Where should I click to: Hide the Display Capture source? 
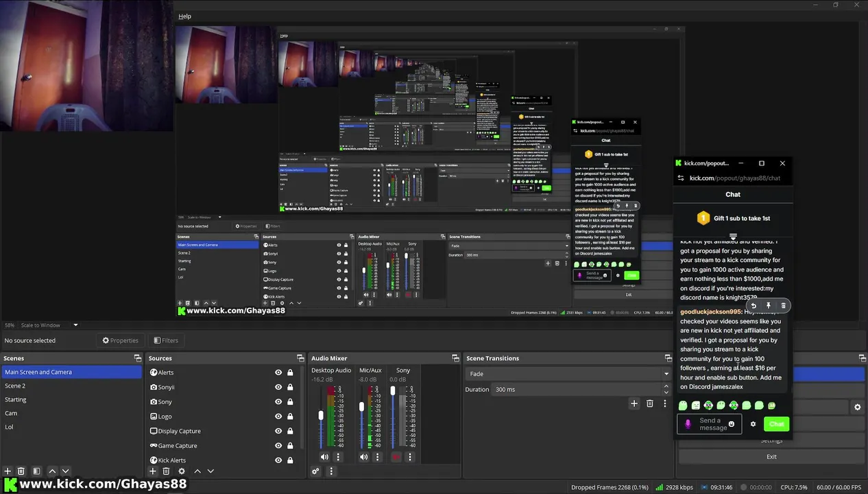(278, 431)
